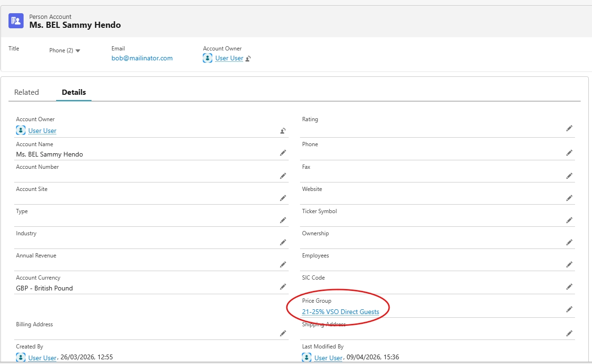Click pencil icon next to Price Group
The height and width of the screenshot is (364, 592).
pyautogui.click(x=569, y=309)
